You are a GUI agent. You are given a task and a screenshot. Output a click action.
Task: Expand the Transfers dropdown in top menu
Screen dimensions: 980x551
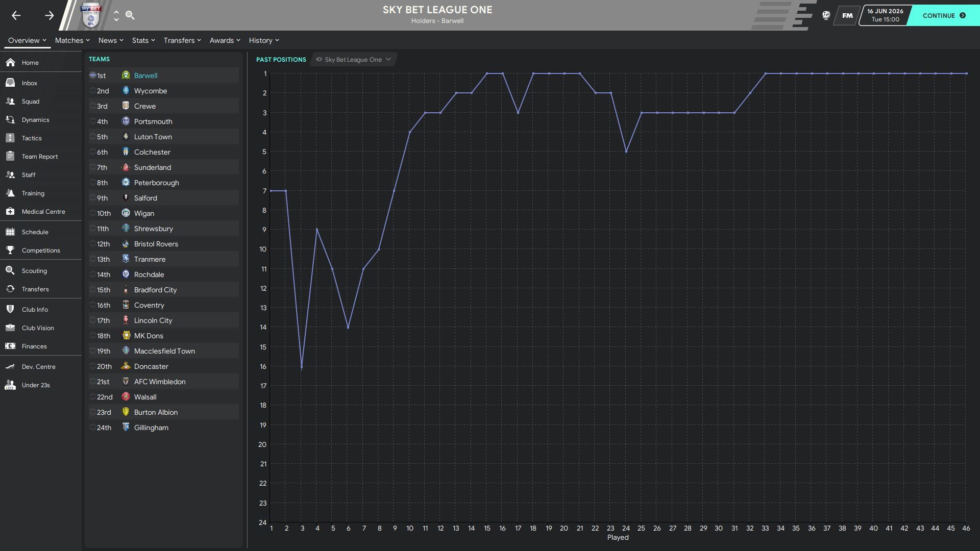[x=182, y=40]
